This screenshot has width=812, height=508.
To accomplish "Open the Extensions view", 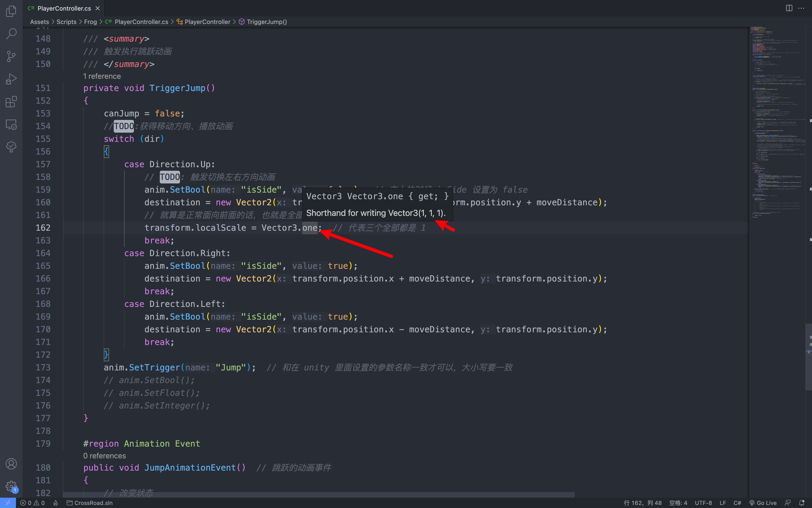I will (x=11, y=101).
